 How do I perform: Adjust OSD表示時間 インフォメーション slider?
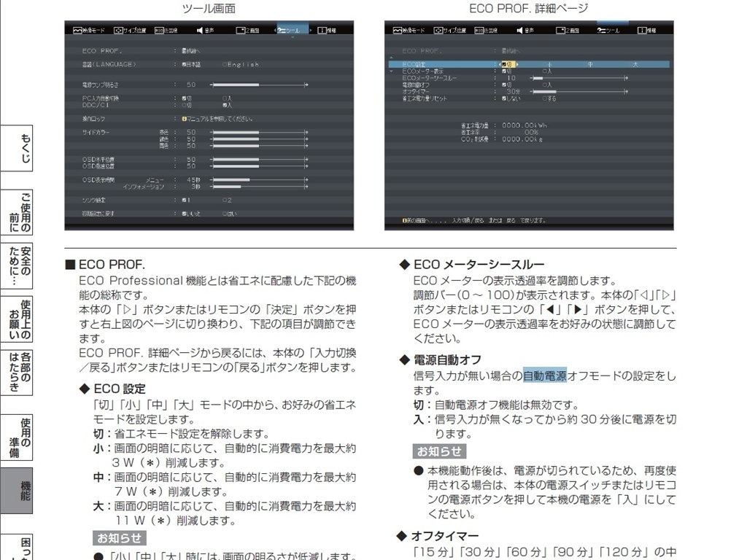259,187
